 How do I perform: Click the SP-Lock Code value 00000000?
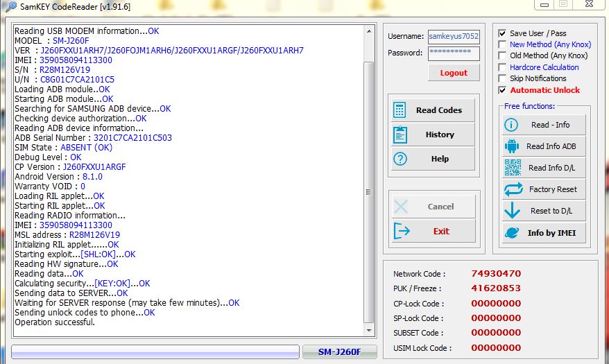[496, 318]
